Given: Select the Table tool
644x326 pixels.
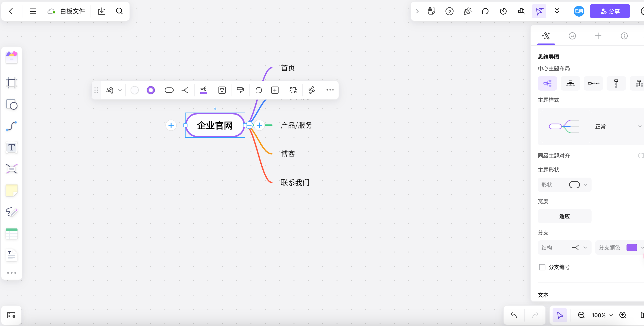Looking at the screenshot, I should [11, 234].
